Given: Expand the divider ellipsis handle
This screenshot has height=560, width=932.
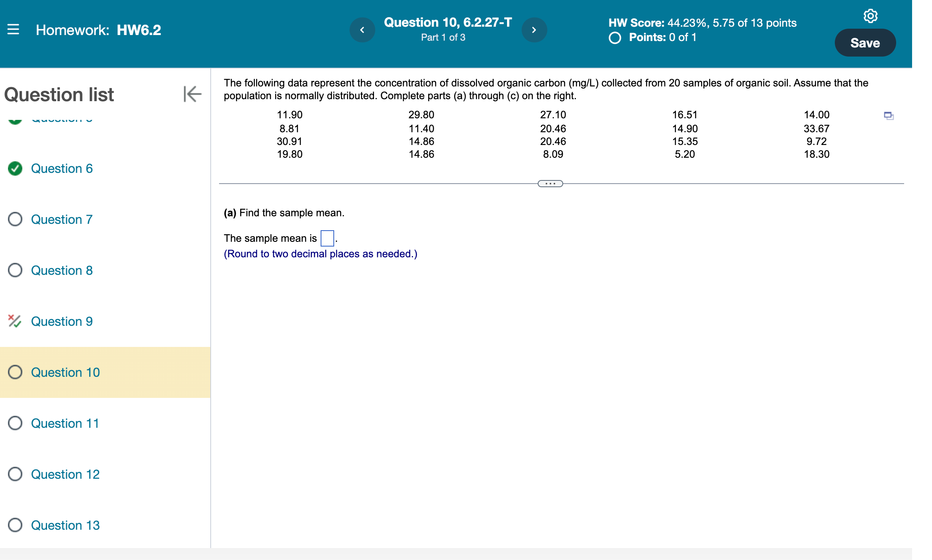Looking at the screenshot, I should (550, 184).
